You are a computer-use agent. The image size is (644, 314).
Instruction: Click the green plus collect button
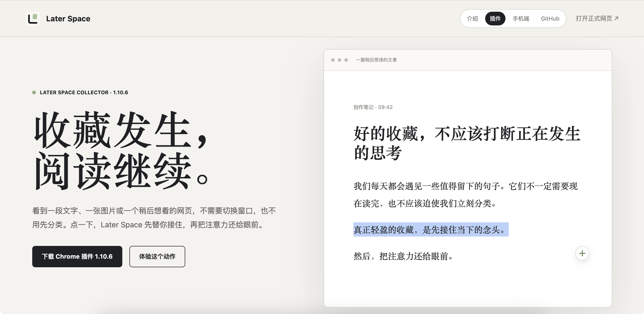582,253
